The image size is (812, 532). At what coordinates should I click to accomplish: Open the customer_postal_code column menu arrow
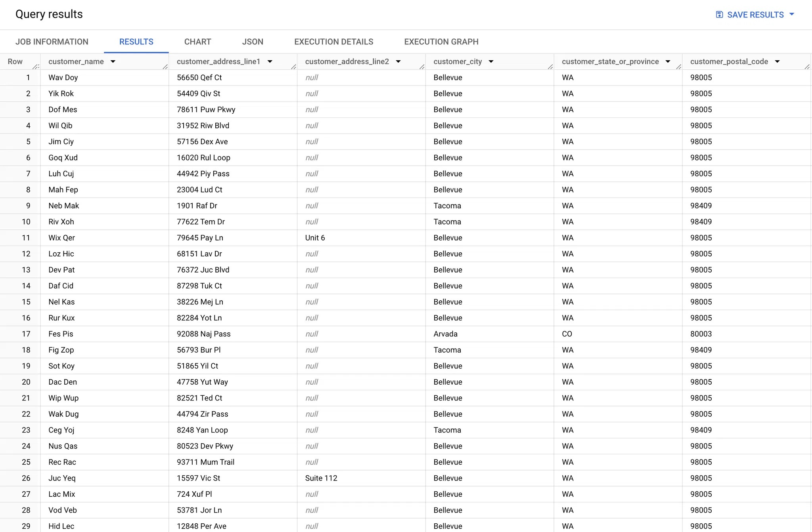[x=778, y=62]
